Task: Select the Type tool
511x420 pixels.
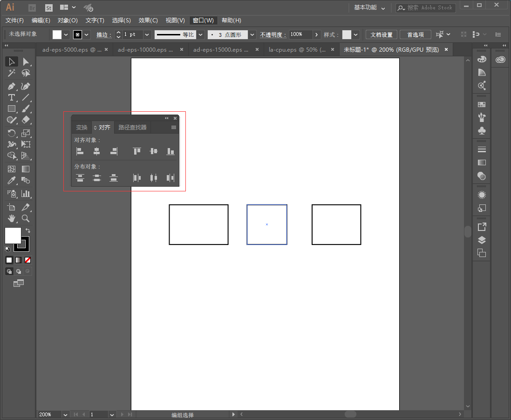Action: coord(12,97)
